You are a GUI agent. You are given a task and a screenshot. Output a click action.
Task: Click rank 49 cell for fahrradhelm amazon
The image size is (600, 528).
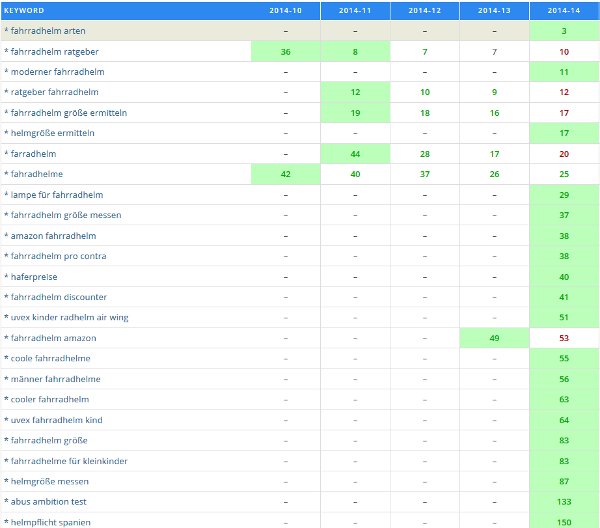(494, 338)
